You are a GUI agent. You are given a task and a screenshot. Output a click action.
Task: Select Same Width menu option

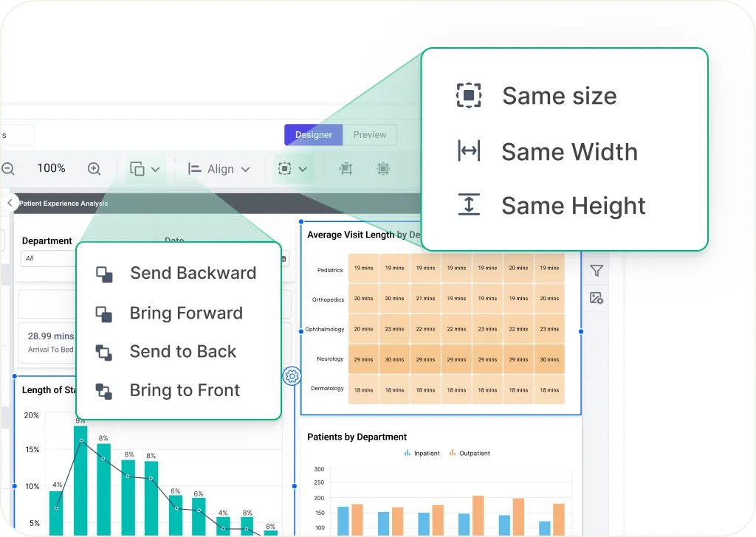[x=568, y=152]
